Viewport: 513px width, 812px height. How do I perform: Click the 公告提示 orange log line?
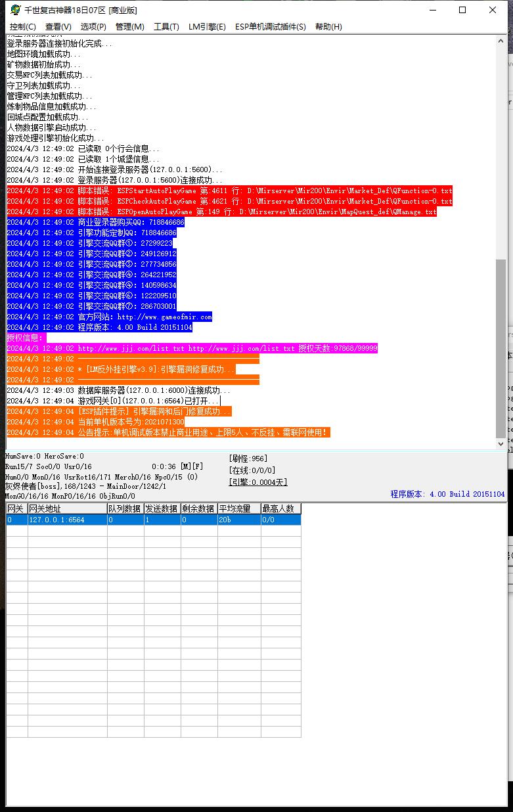168,432
